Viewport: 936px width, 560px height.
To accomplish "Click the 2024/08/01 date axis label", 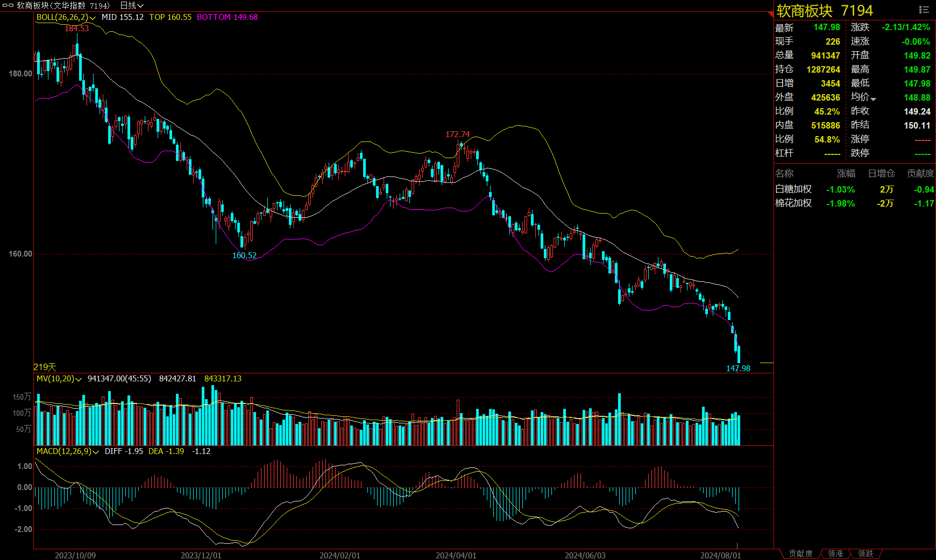I will coord(720,555).
